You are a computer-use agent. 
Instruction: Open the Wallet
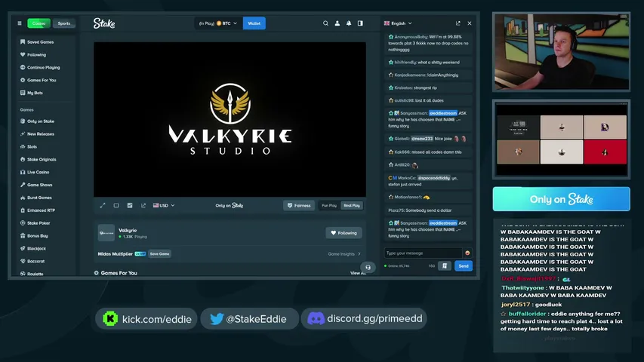coord(254,23)
